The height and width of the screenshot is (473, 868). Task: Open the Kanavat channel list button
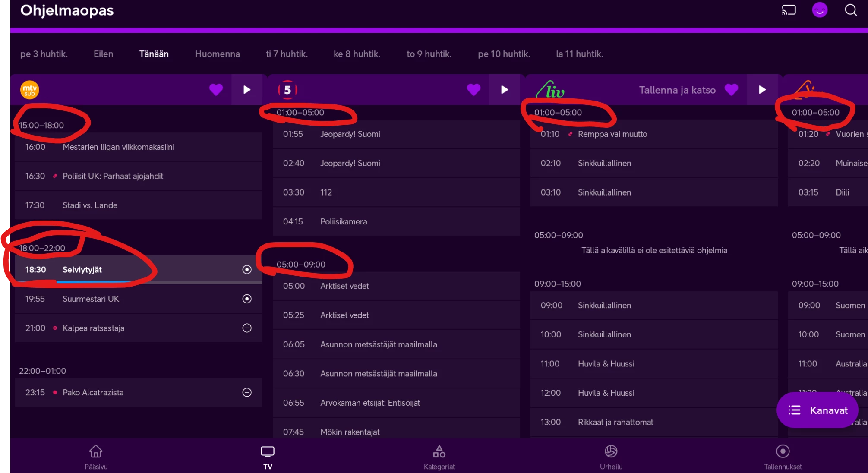(x=817, y=410)
